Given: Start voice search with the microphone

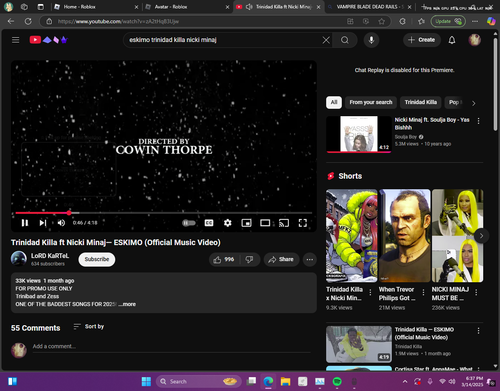Looking at the screenshot, I should 371,40.
